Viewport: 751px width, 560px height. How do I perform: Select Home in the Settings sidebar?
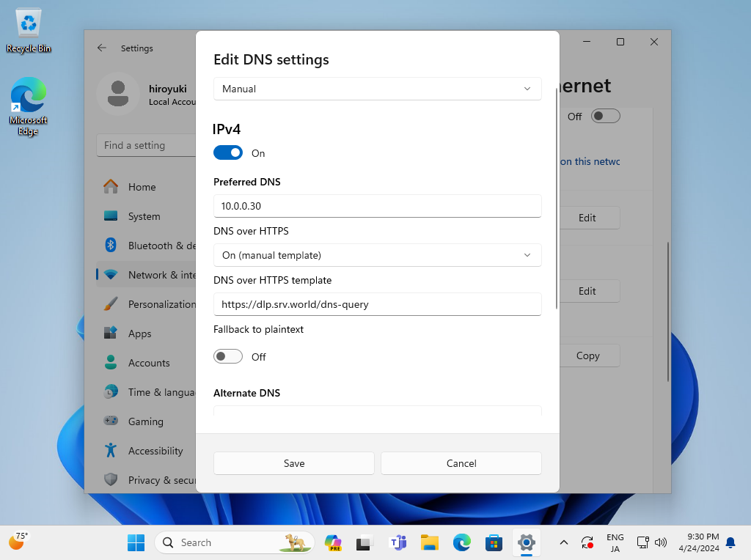coord(142,187)
